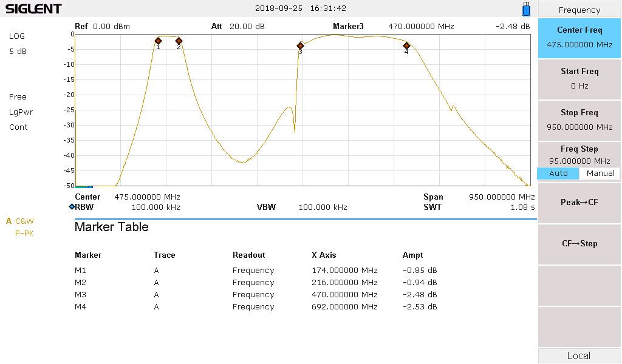The width and height of the screenshot is (622, 364).
Task: Open the Start Freq softkey
Action: (x=579, y=79)
